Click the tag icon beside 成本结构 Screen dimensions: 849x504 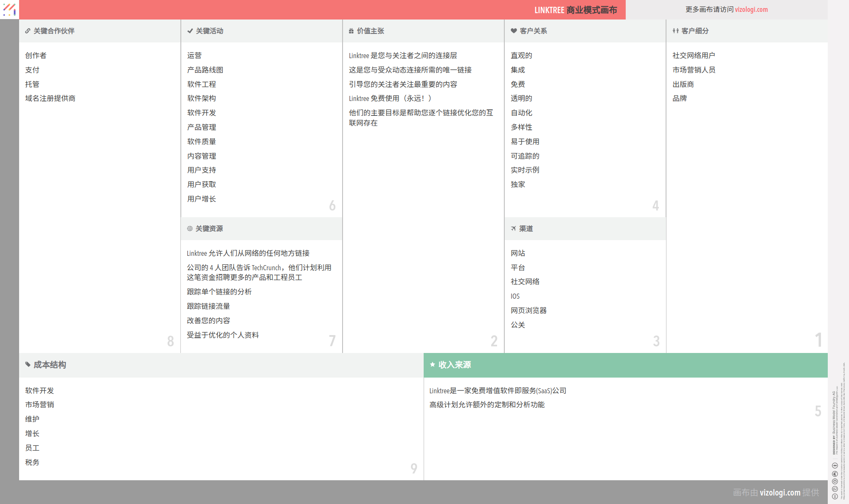[28, 364]
